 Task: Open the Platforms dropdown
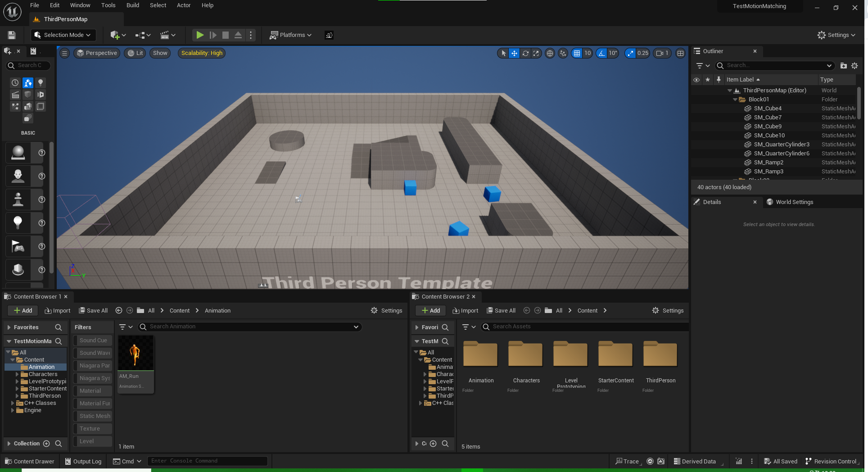(x=290, y=35)
